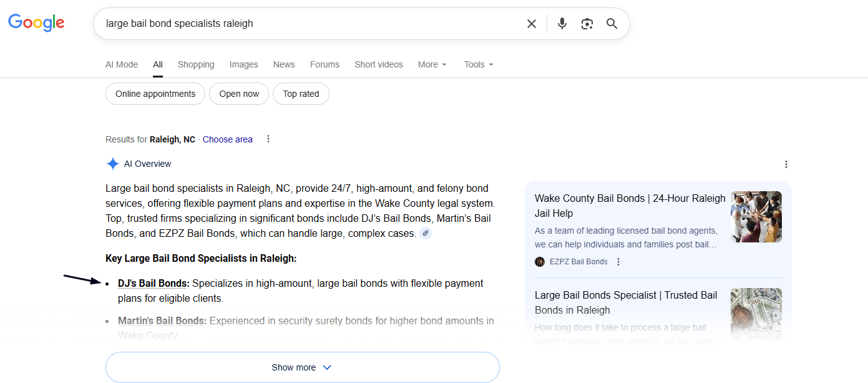Viewport: 868px width, 383px height.
Task: Click the 'Results for Raleigh, NC' text
Action: point(150,139)
